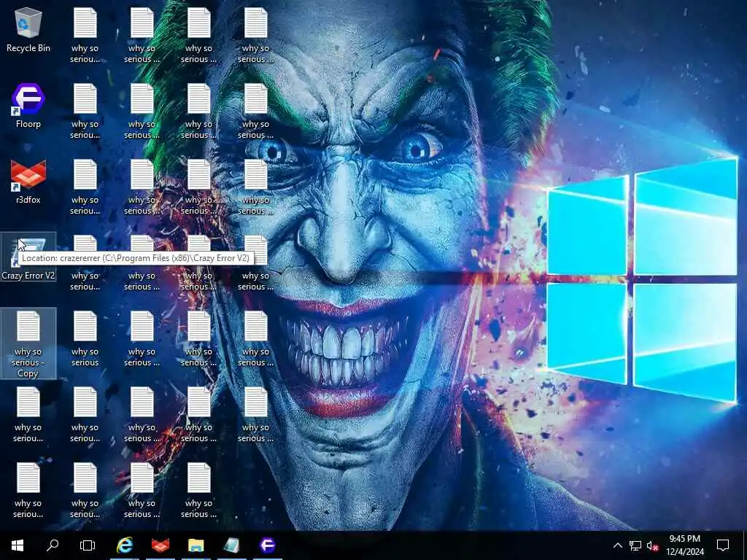Switch to Floorp browser on the taskbar
Image resolution: width=747 pixels, height=560 pixels.
coord(267,545)
